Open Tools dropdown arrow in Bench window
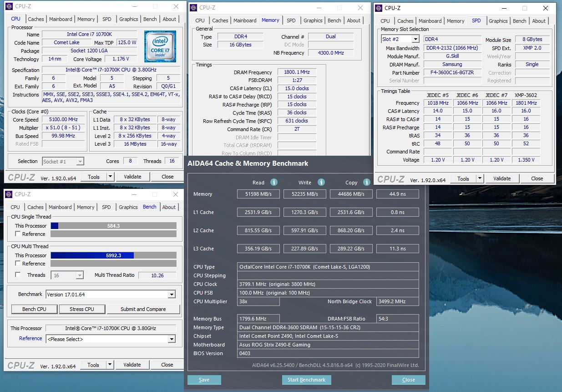This screenshot has height=392, width=562. tap(110, 365)
